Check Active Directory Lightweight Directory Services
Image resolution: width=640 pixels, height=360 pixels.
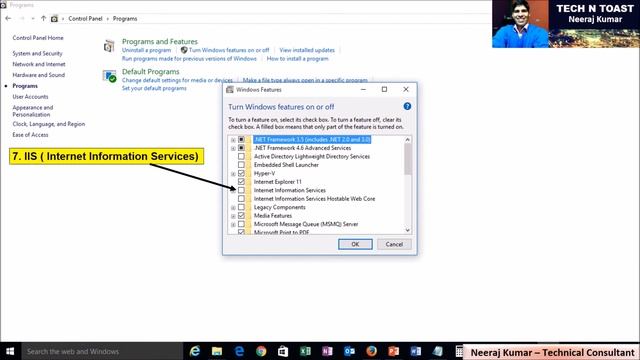point(241,156)
